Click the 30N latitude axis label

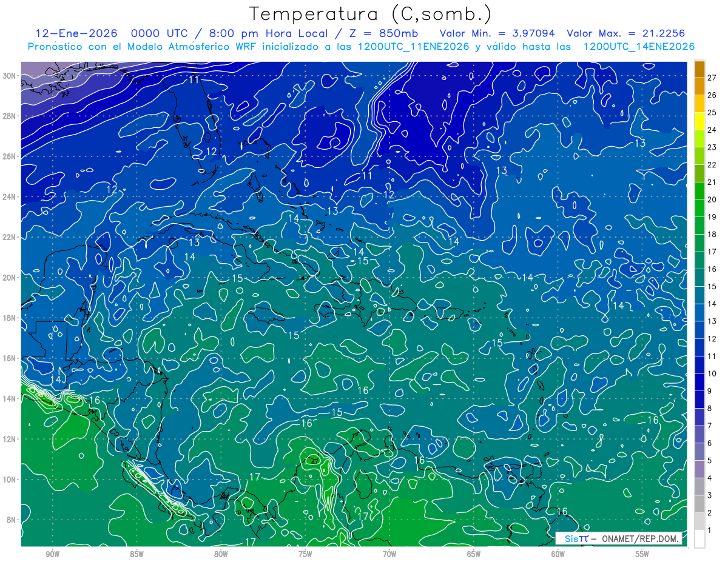10,76
